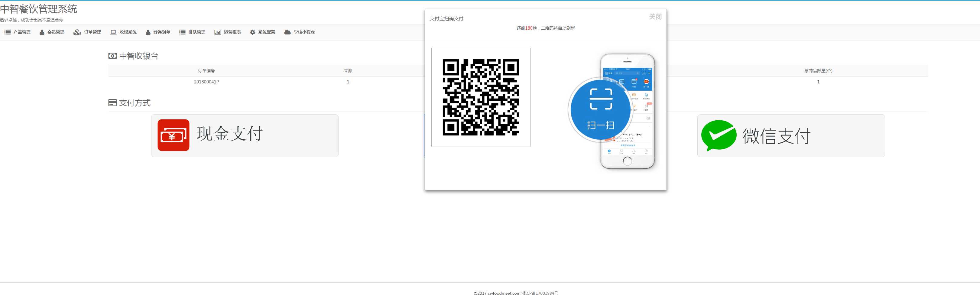Click the 180-second countdown refresh text
This screenshot has height=302, width=980.
[x=546, y=28]
